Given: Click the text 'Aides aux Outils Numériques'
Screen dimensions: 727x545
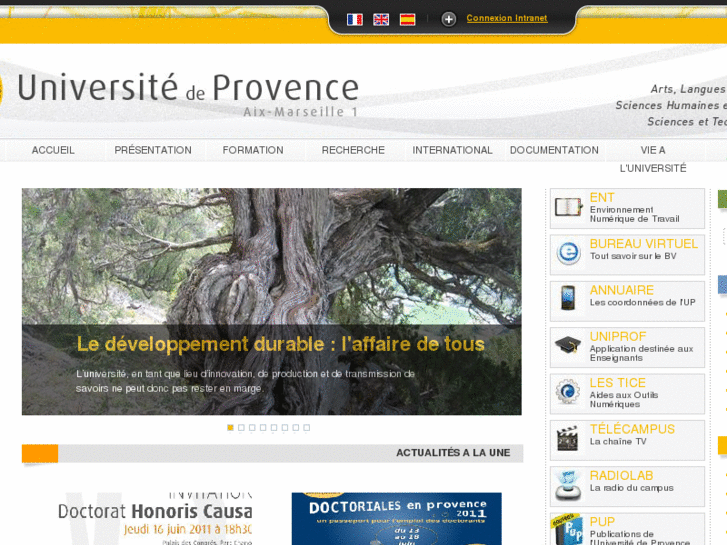Looking at the screenshot, I should [x=624, y=400].
